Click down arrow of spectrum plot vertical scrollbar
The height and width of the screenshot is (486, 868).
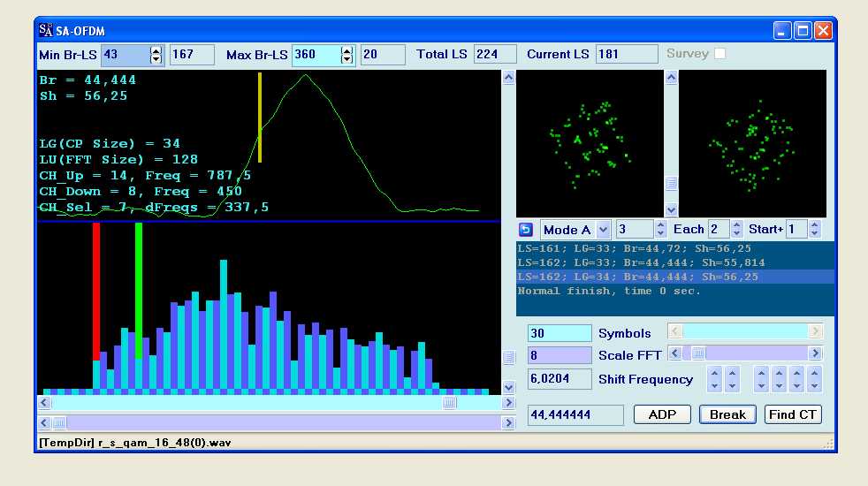click(x=509, y=387)
